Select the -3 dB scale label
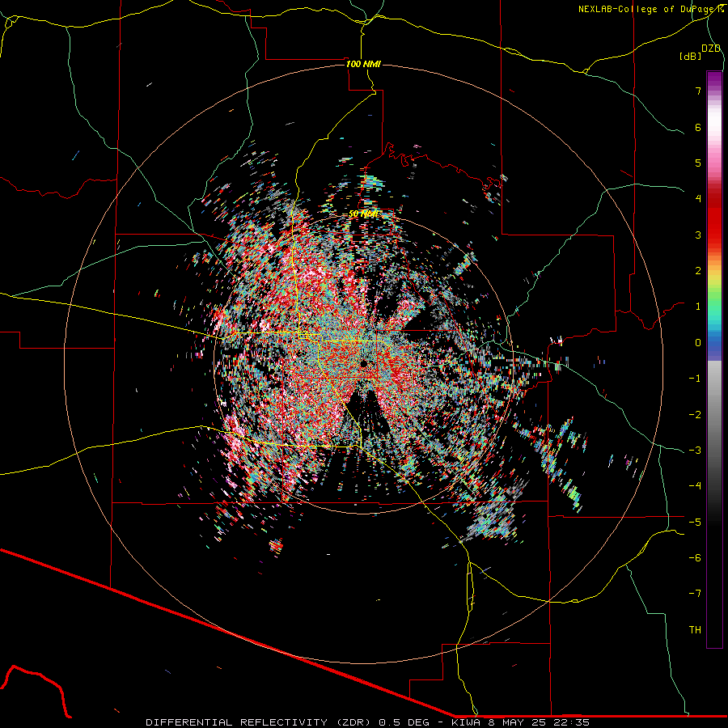The width and height of the screenshot is (728, 728). (x=695, y=451)
